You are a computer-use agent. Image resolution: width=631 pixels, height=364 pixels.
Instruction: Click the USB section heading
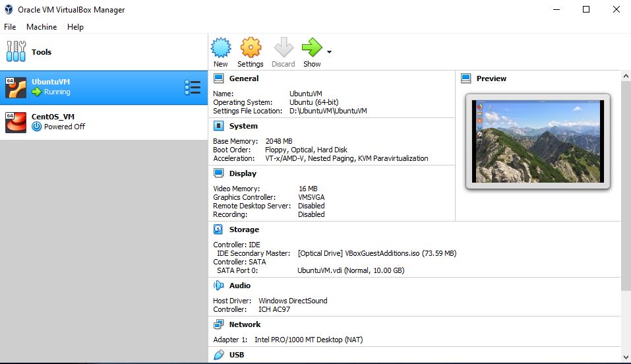pyautogui.click(x=237, y=355)
